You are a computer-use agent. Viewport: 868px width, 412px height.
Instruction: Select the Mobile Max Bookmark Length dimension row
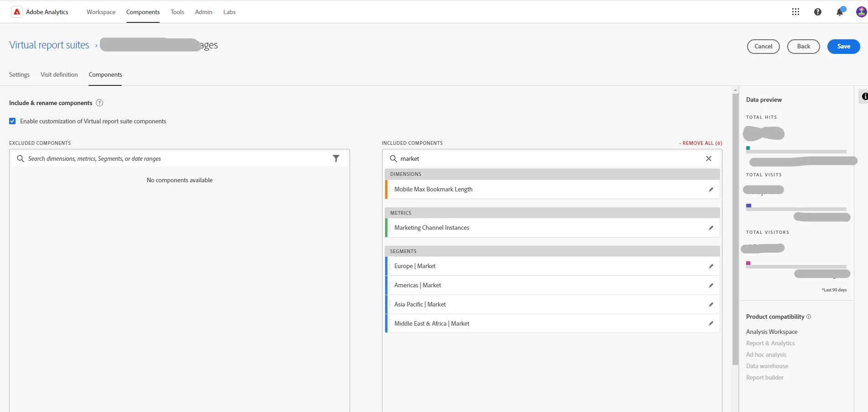coord(553,189)
